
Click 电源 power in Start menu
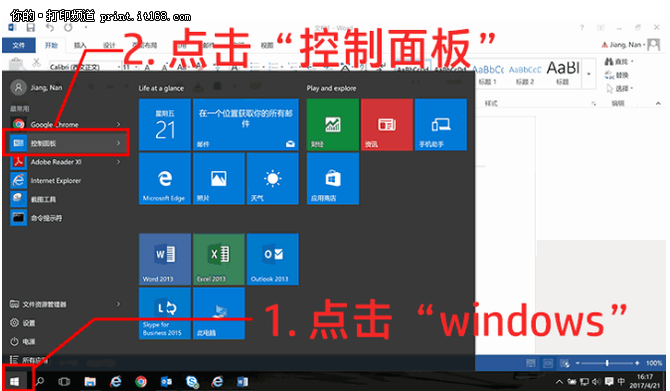click(x=23, y=341)
